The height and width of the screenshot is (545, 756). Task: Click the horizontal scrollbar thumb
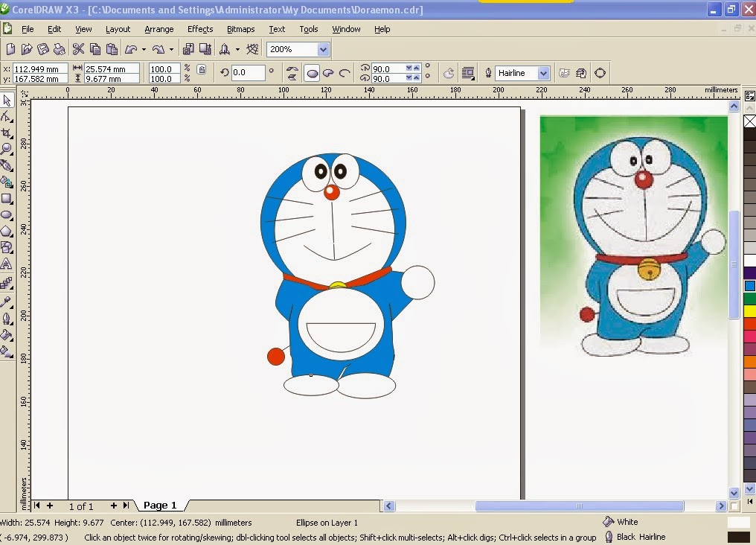pyautogui.click(x=580, y=506)
